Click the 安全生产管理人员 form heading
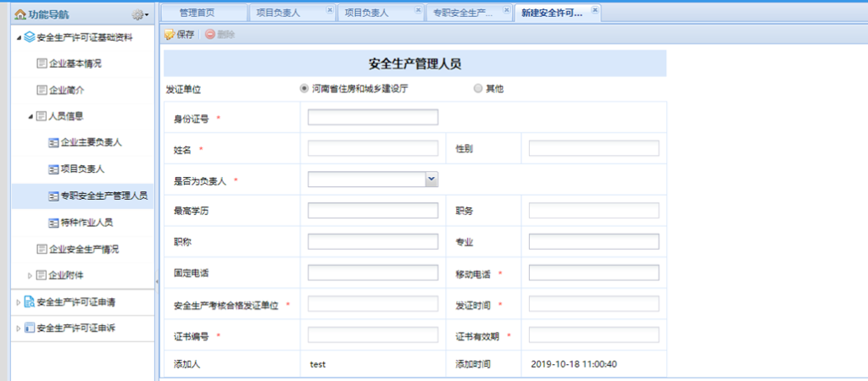Screen dimensions: 868x381 tap(415, 63)
